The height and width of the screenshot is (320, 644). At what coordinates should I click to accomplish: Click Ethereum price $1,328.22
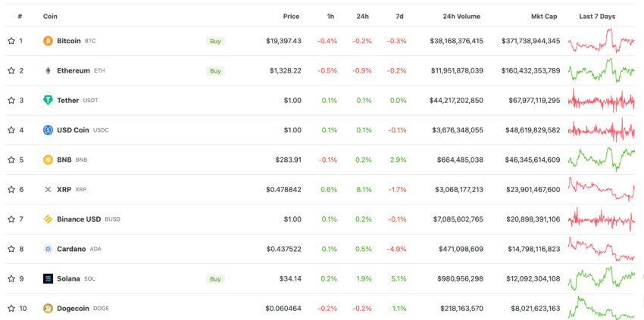click(x=286, y=70)
